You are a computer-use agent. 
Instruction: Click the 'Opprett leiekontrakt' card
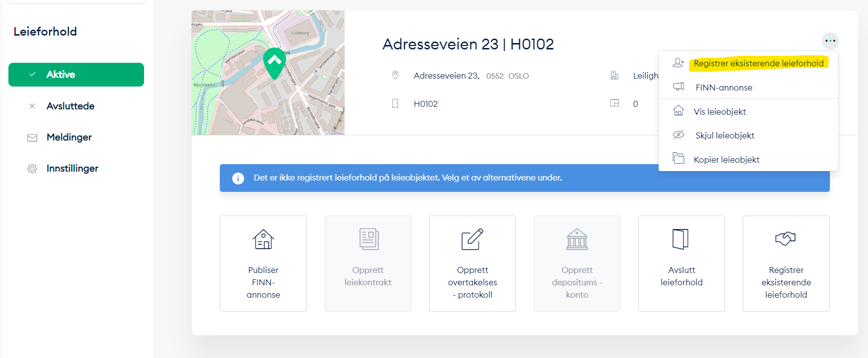(x=368, y=264)
